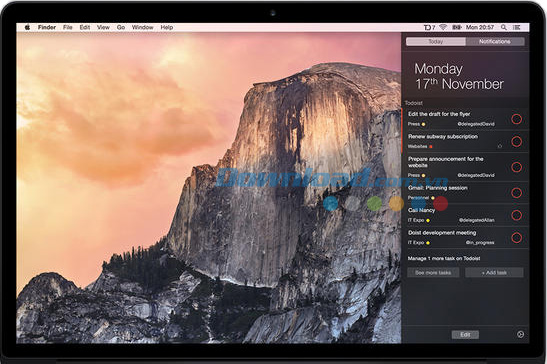Image resolution: width=547 pixels, height=364 pixels.
Task: Click the Personnel project label
Action: (418, 198)
